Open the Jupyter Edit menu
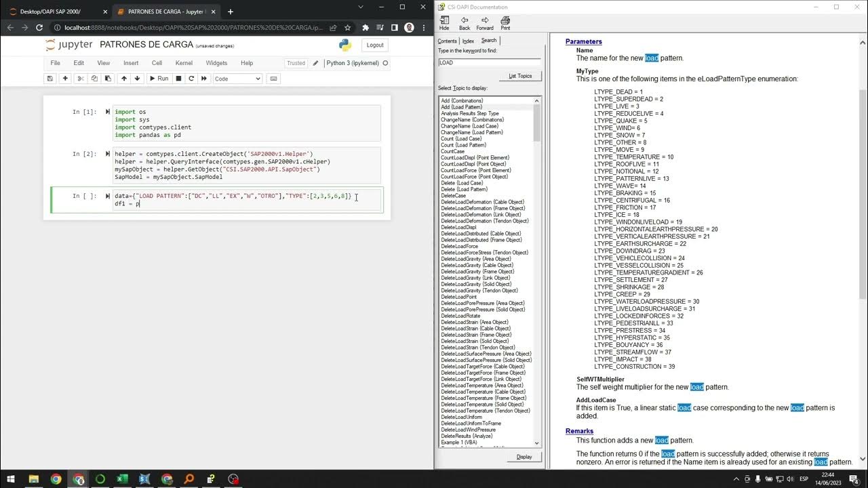Image resolution: width=868 pixels, height=488 pixels. click(79, 63)
